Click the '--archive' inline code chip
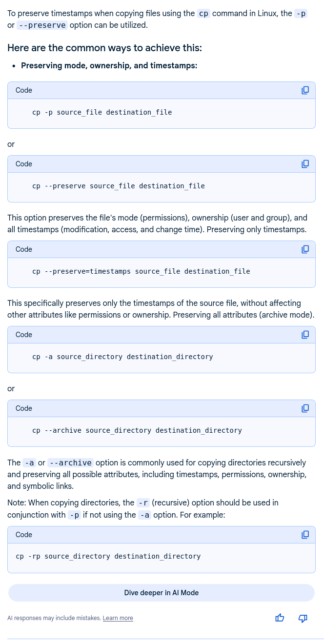This screenshot has height=644, width=324. coord(70,463)
